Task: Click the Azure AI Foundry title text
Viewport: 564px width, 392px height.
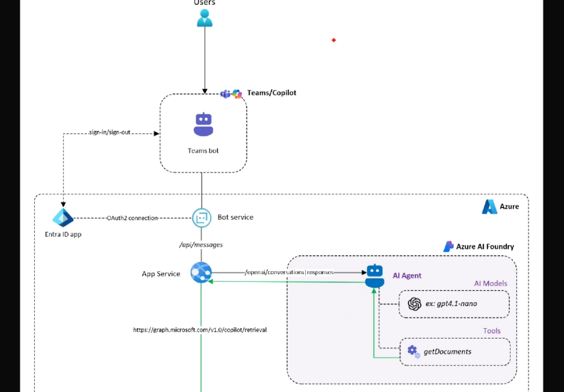Action: [x=485, y=247]
